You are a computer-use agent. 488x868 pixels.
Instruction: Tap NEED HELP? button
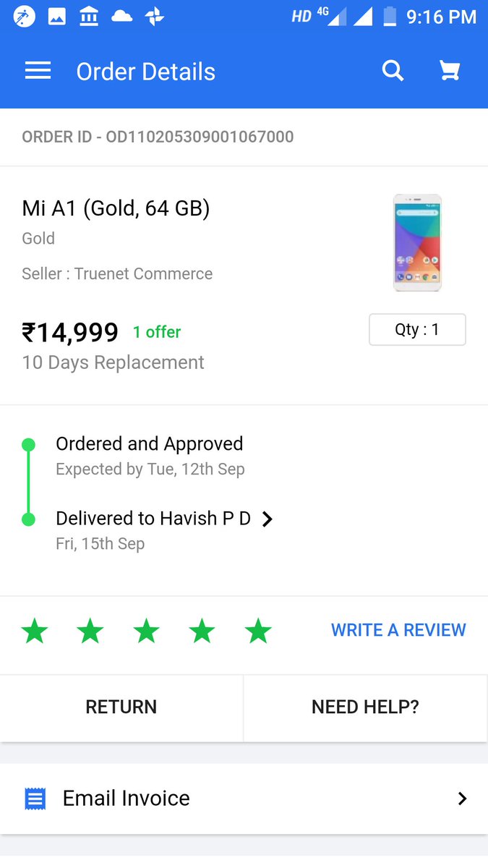click(365, 707)
